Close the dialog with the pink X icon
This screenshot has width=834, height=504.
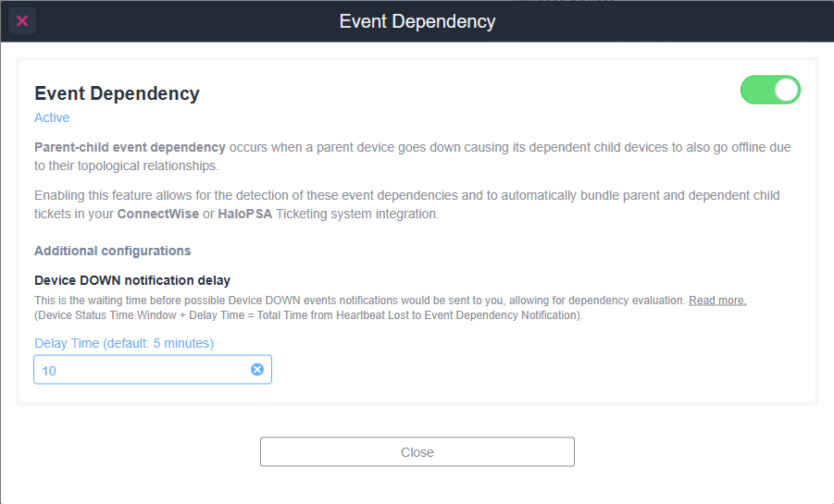click(22, 21)
